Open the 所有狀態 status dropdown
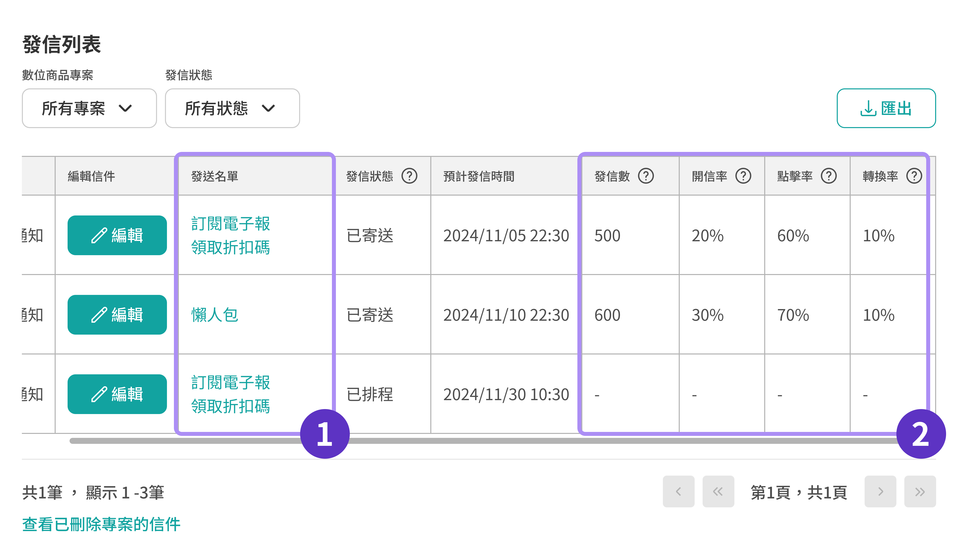Screen dimensions: 958x560 click(x=232, y=108)
